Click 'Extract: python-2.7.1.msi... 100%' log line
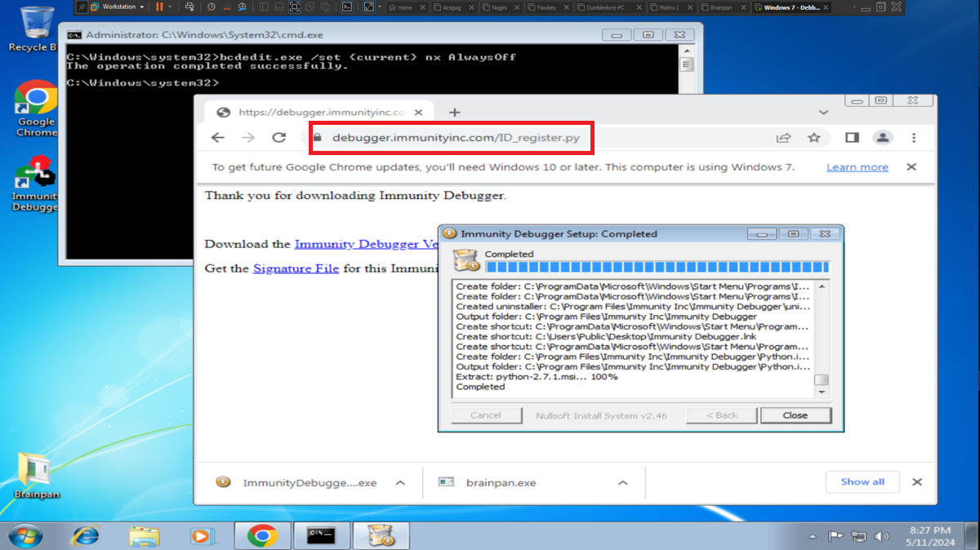The image size is (980, 550). coord(537,377)
